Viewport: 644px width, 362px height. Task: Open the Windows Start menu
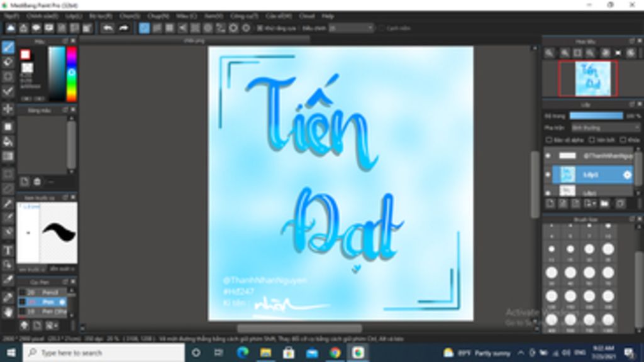click(11, 353)
